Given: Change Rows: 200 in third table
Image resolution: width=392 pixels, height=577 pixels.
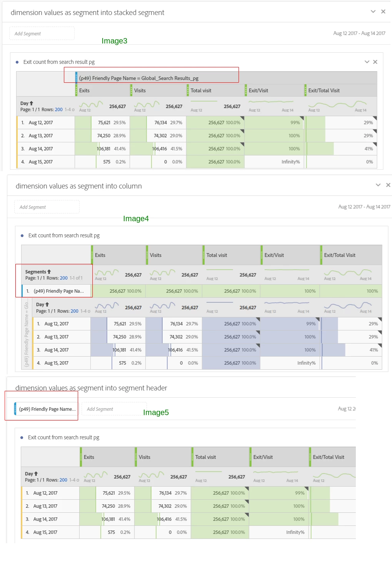Looking at the screenshot, I should click(x=63, y=480).
